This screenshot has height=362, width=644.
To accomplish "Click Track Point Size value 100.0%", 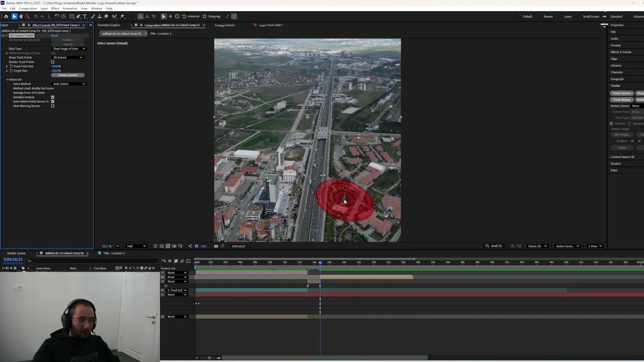I will click(56, 66).
